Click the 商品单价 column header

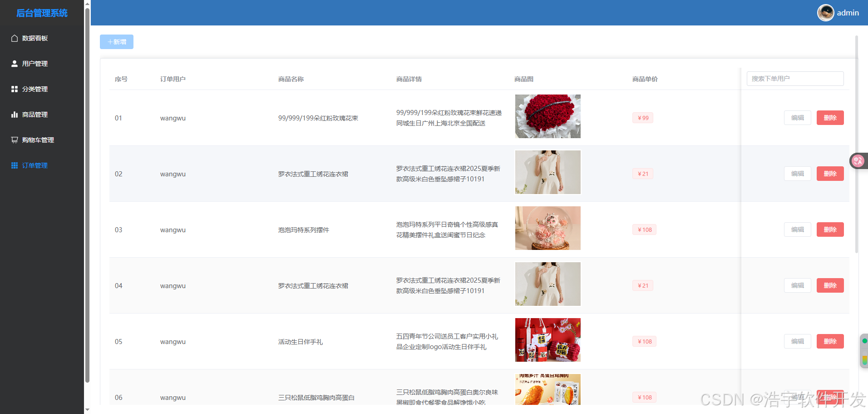(x=645, y=79)
